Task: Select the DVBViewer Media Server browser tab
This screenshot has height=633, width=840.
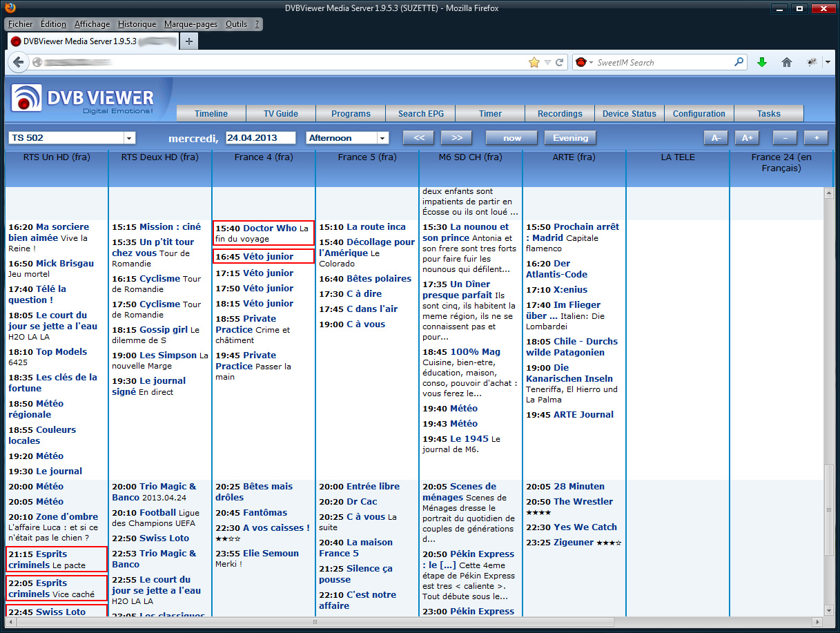Action: tap(92, 41)
